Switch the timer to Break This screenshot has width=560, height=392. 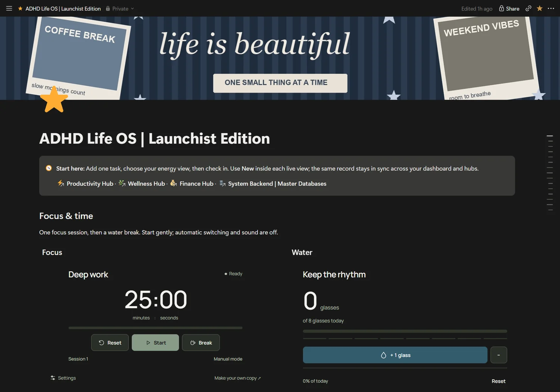tap(201, 343)
